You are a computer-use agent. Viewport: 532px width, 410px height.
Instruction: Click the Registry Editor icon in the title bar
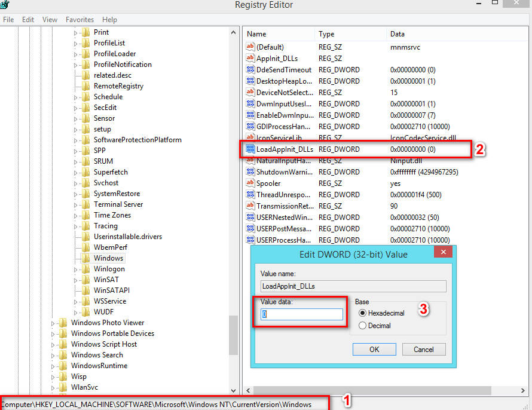point(5,5)
